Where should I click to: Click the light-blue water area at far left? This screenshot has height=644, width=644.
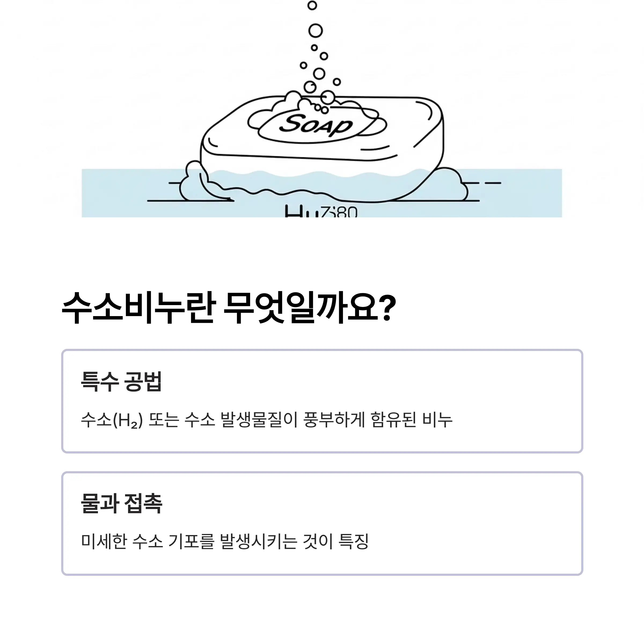click(127, 193)
